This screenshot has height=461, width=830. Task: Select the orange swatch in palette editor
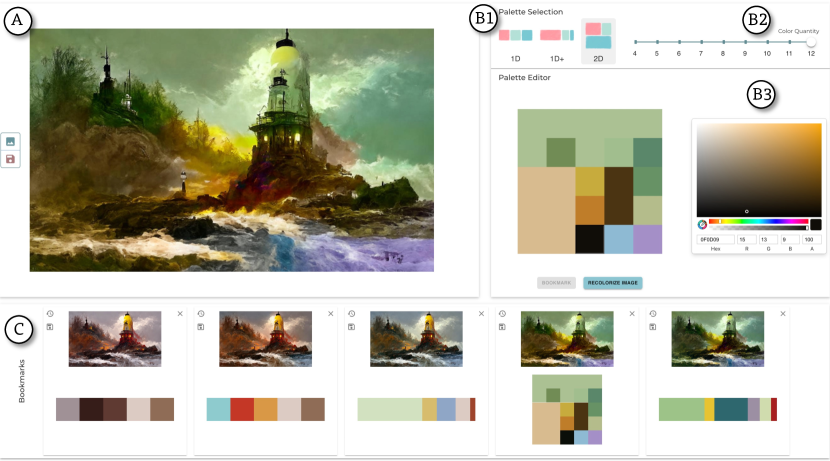(x=590, y=211)
